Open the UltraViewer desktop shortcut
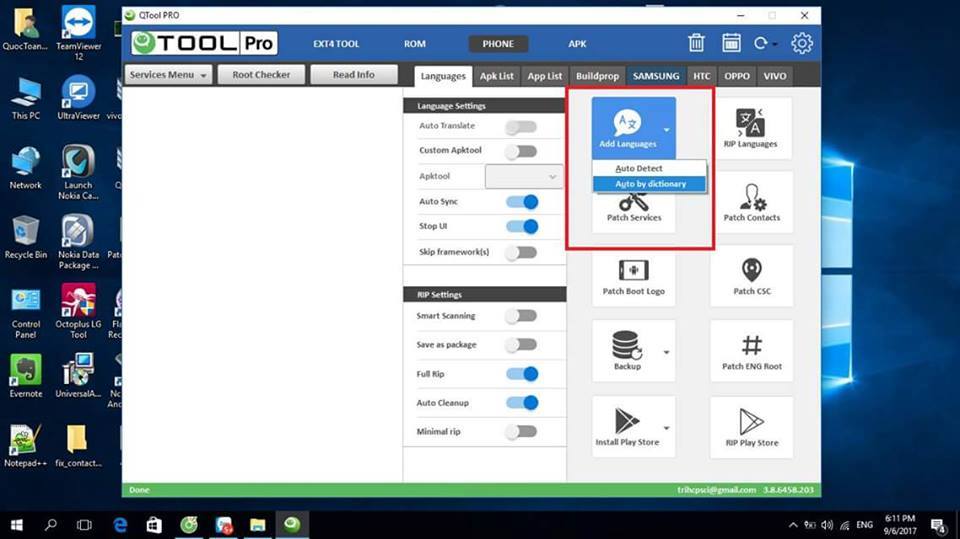Image resolution: width=960 pixels, height=539 pixels. (x=78, y=97)
